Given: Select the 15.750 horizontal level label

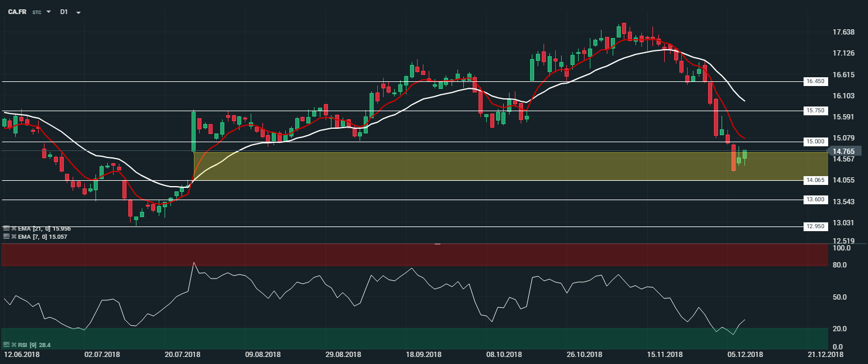Looking at the screenshot, I should click(x=815, y=111).
